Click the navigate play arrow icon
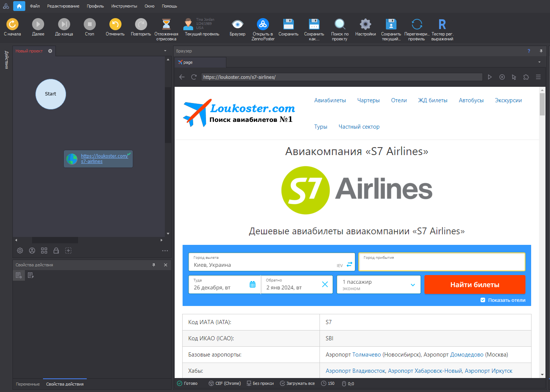550x392 pixels. click(x=490, y=77)
